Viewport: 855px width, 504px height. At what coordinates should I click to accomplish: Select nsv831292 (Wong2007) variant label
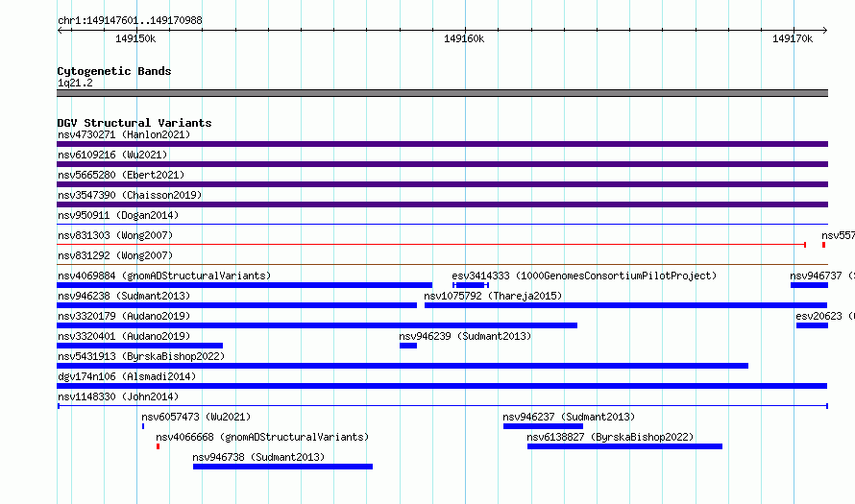point(115,255)
